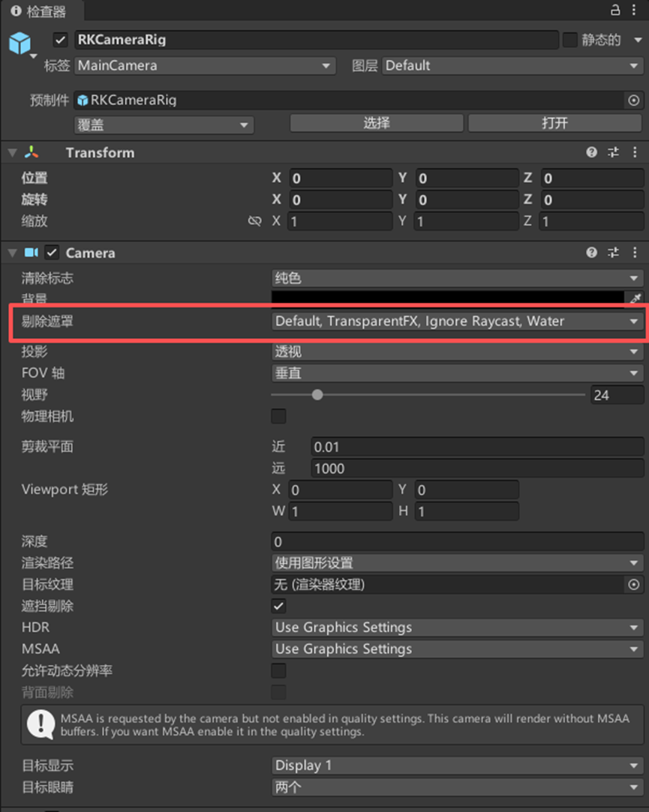649x812 pixels.
Task: Open the FOV 轴 垂直 dropdown
Action: 457,373
